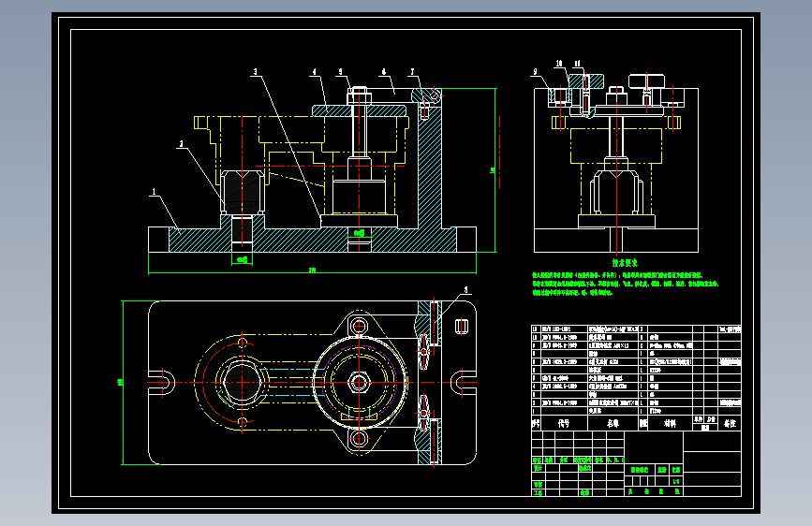
Task: Select part balloon number 10 in side view
Action: (x=559, y=63)
